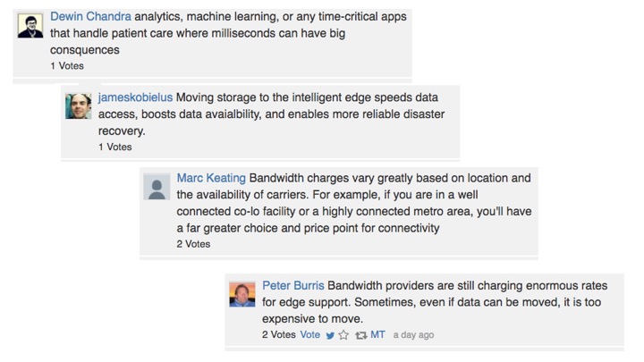Visit the jameskobielus username link

pyautogui.click(x=135, y=97)
